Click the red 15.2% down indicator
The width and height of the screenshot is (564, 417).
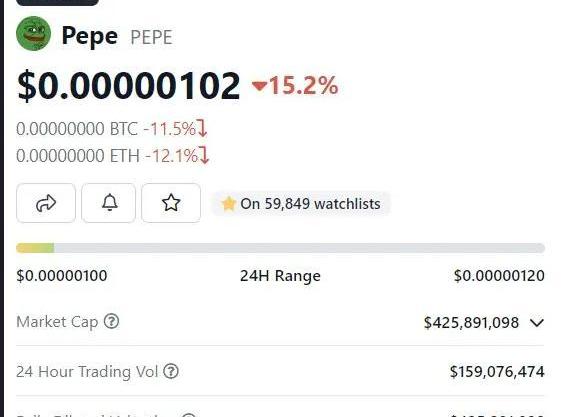[295, 86]
